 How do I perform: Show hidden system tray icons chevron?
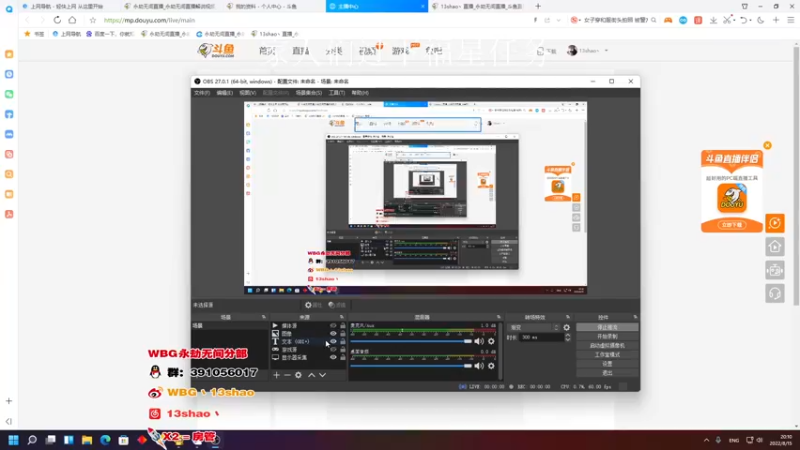706,440
